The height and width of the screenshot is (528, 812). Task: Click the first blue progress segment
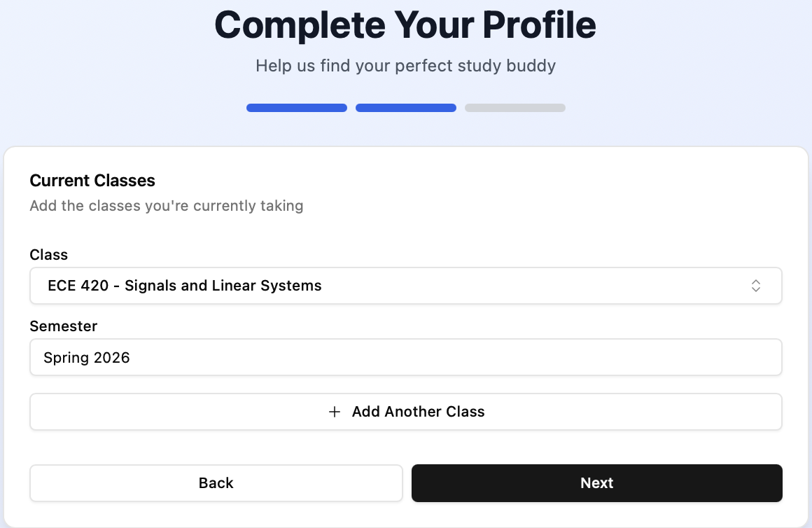296,108
